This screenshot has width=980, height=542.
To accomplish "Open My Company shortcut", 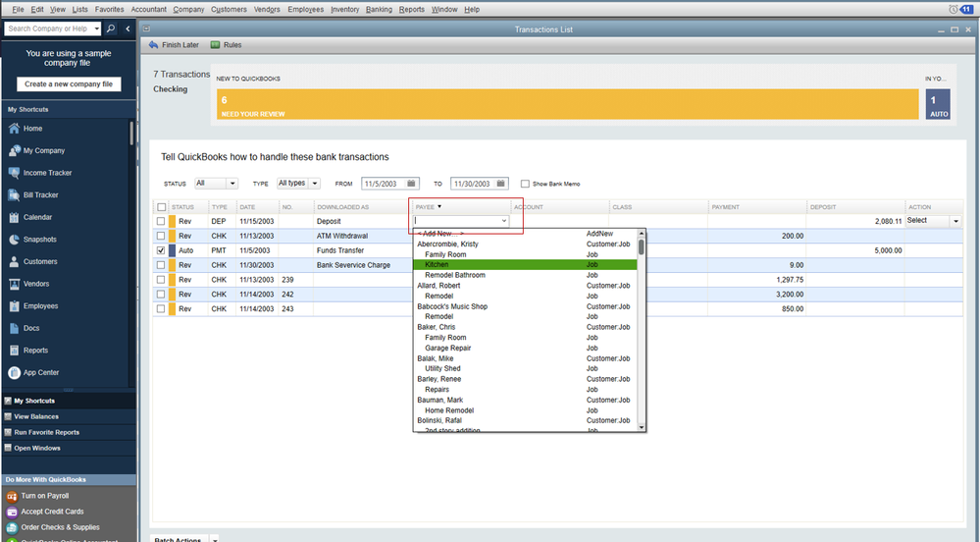I will [x=44, y=151].
